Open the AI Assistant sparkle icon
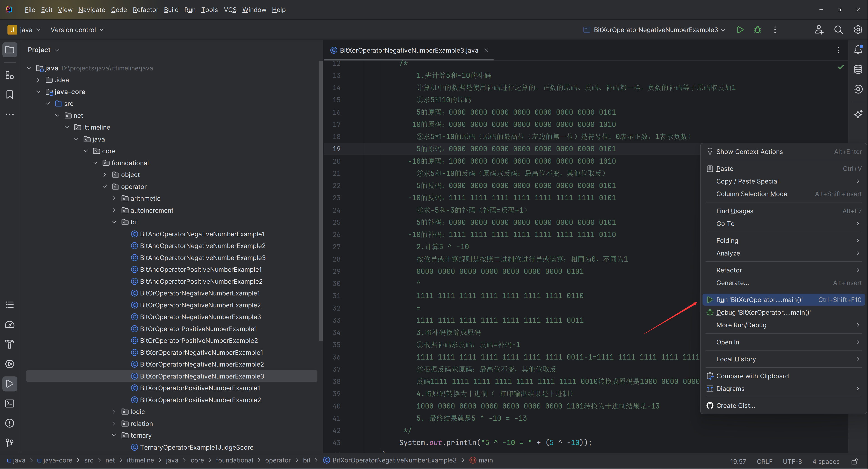The height and width of the screenshot is (469, 868). pyautogui.click(x=858, y=114)
